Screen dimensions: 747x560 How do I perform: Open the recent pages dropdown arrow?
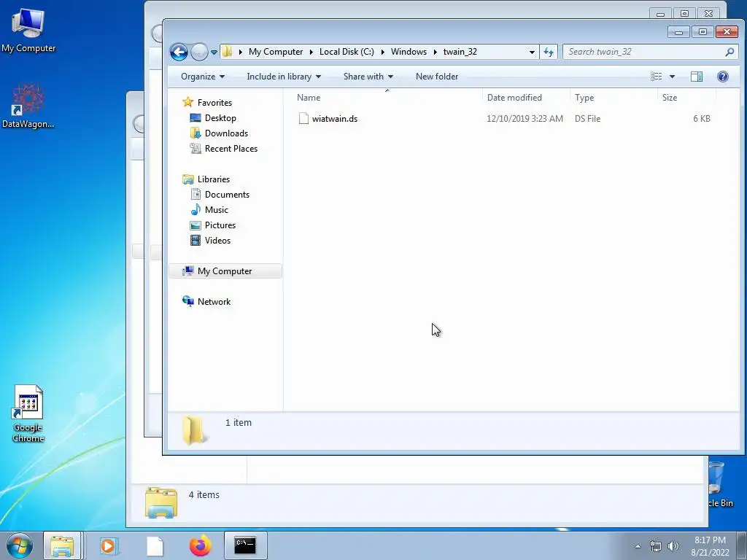coord(214,52)
